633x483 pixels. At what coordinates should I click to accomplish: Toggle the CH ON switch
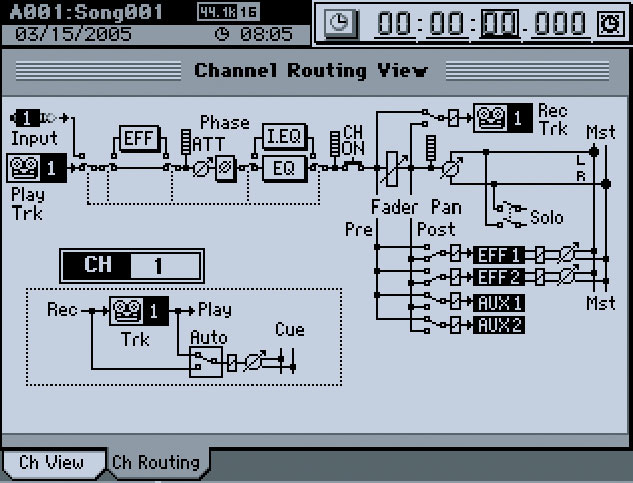352,165
